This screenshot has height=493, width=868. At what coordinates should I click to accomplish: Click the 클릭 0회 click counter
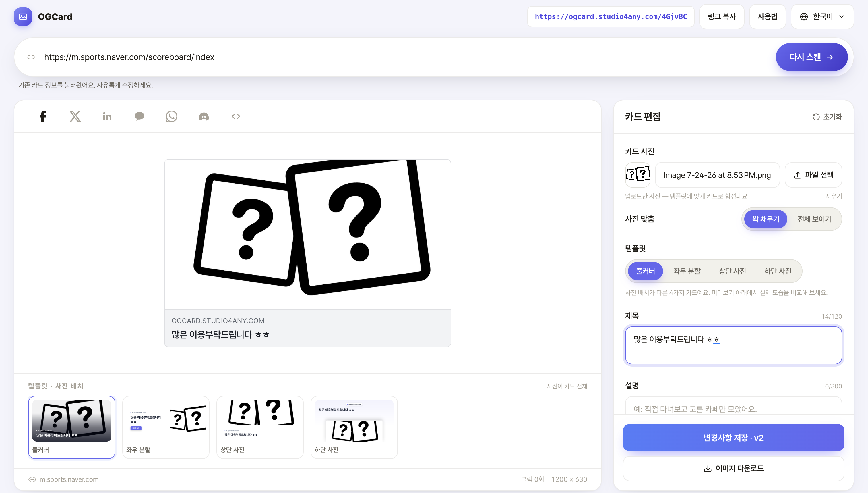pos(532,479)
